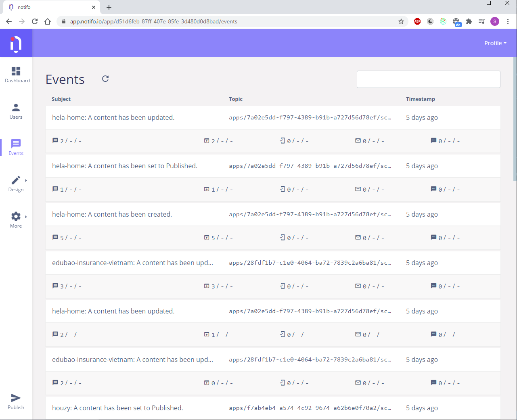517x420 pixels.
Task: Click the houzy event topic apps/f7ab4eb4
Action: [310, 408]
